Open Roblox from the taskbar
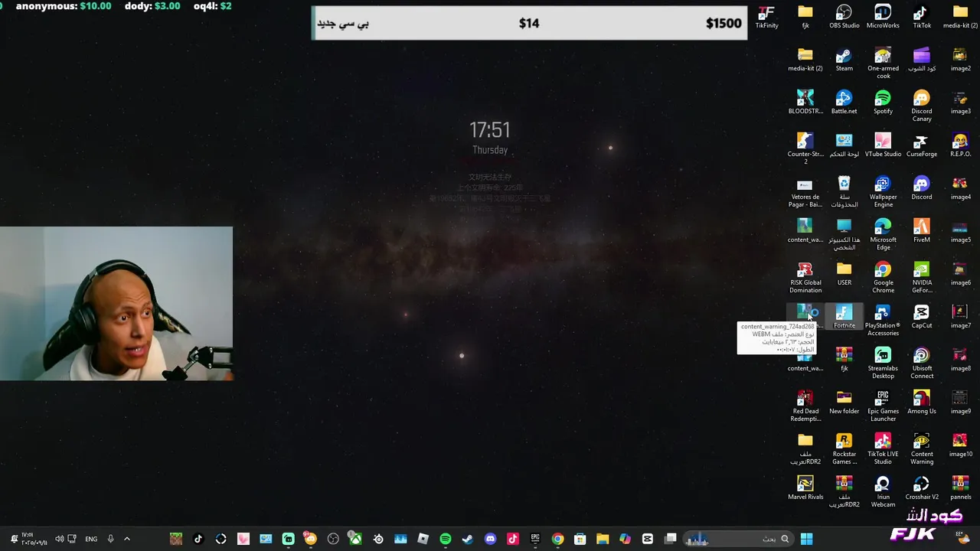This screenshot has width=980, height=551. [423, 539]
